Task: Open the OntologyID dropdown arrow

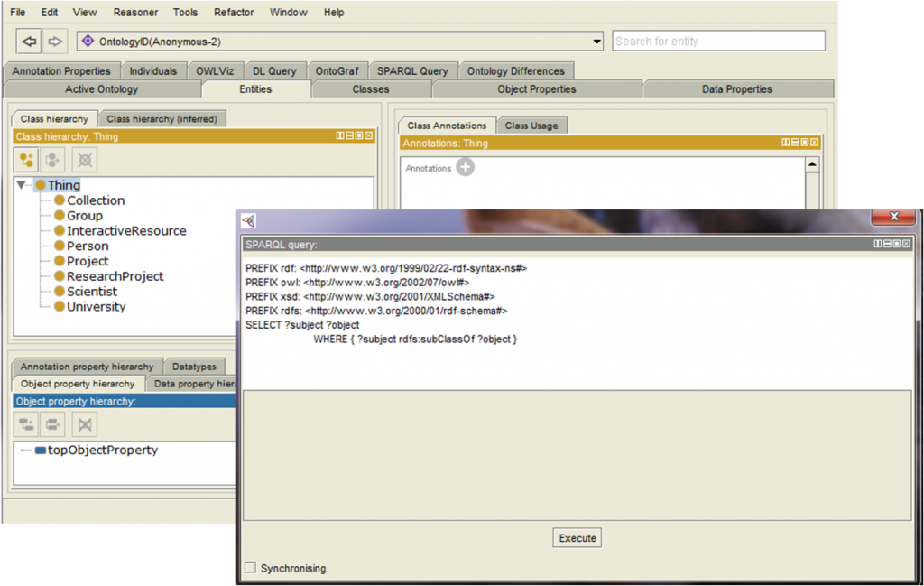Action: 596,42
